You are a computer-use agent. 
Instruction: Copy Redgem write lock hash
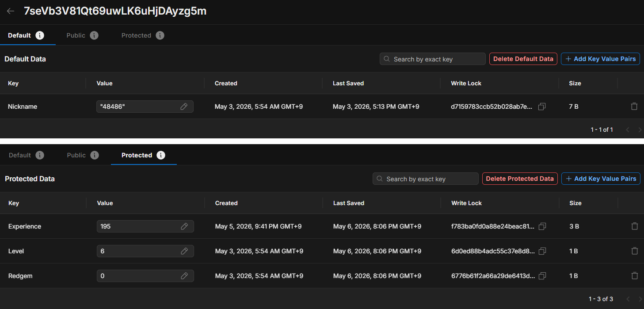[542, 276]
